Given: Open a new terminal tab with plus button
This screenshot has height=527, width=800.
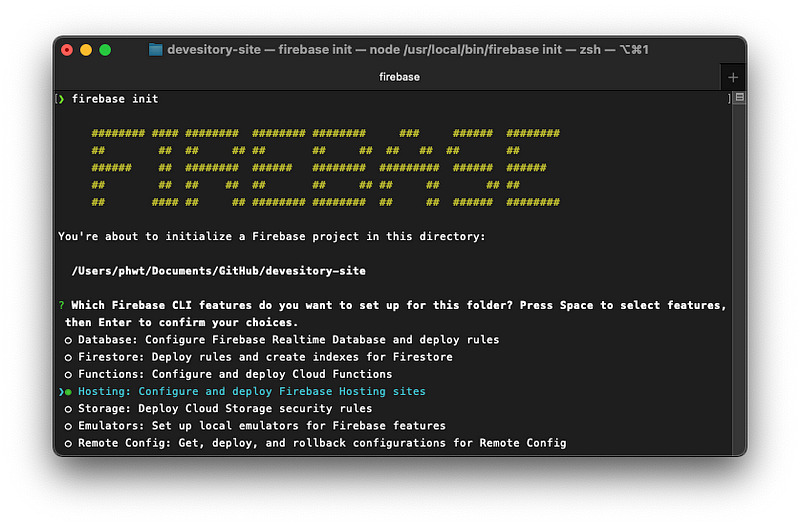Looking at the screenshot, I should [733, 77].
